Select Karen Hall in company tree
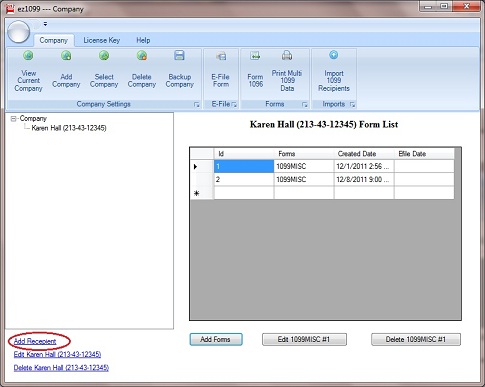The image size is (485, 387). pos(69,128)
